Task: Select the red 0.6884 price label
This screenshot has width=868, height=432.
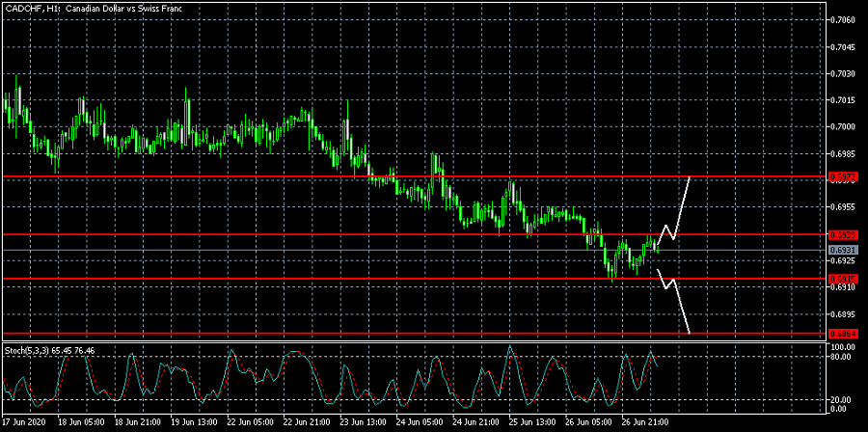Action: click(x=841, y=334)
